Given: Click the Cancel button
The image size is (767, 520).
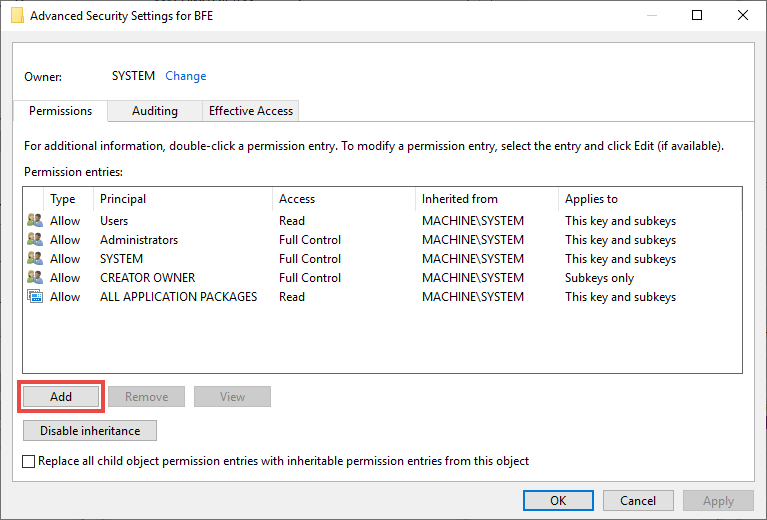Looking at the screenshot, I should click(x=638, y=500).
